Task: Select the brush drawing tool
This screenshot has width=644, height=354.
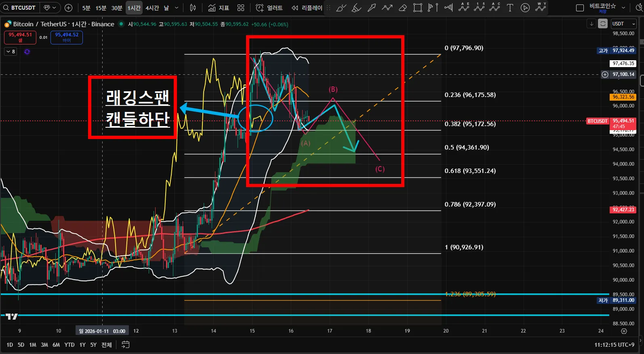Action: pyautogui.click(x=341, y=8)
